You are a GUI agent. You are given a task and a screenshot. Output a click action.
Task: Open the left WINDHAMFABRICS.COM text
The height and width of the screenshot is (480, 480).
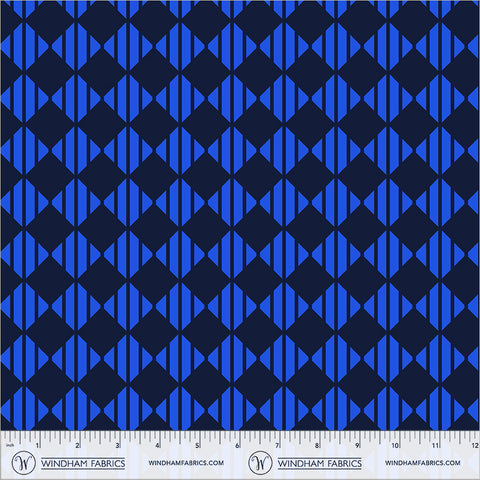(186, 463)
